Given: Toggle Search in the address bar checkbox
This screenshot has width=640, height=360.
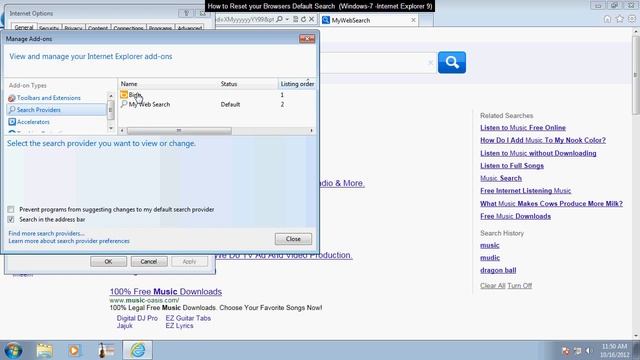Looking at the screenshot, I should [x=11, y=220].
